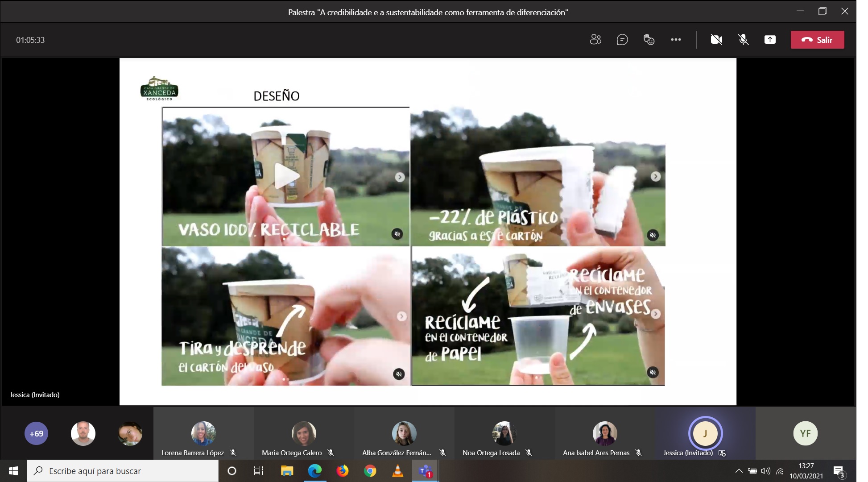868x482 pixels.
Task: Select Ana Isabel Ares Pernas participant tile
Action: coord(605,433)
